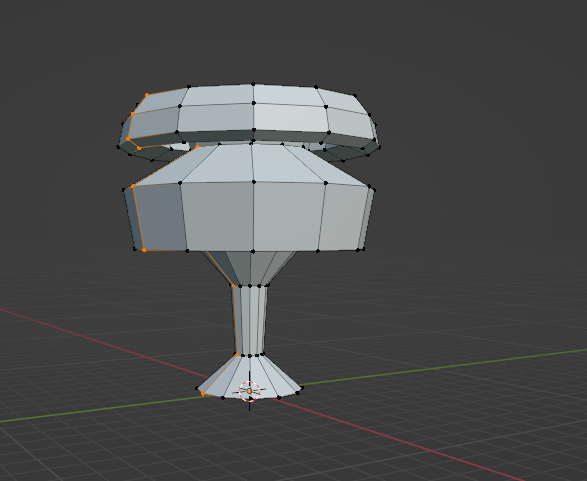Click the 3D cursor at the base
Viewport: 587px width, 481px height.
tap(249, 391)
